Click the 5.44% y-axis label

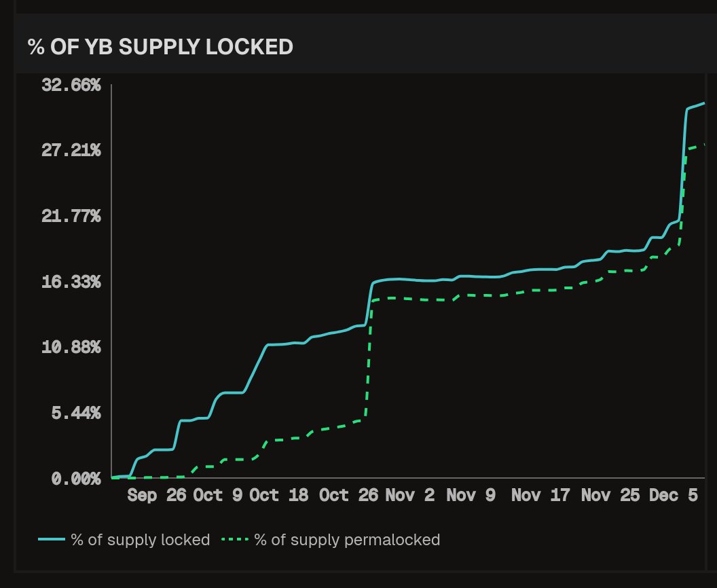click(76, 413)
